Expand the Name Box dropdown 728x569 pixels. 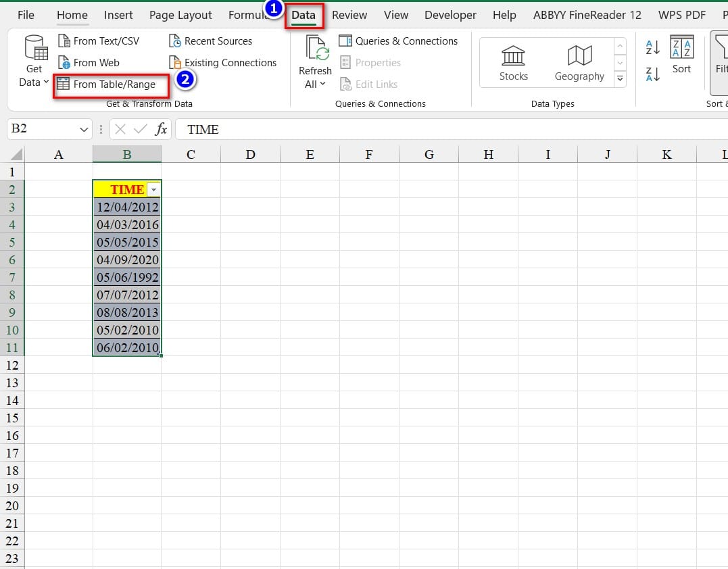click(84, 129)
